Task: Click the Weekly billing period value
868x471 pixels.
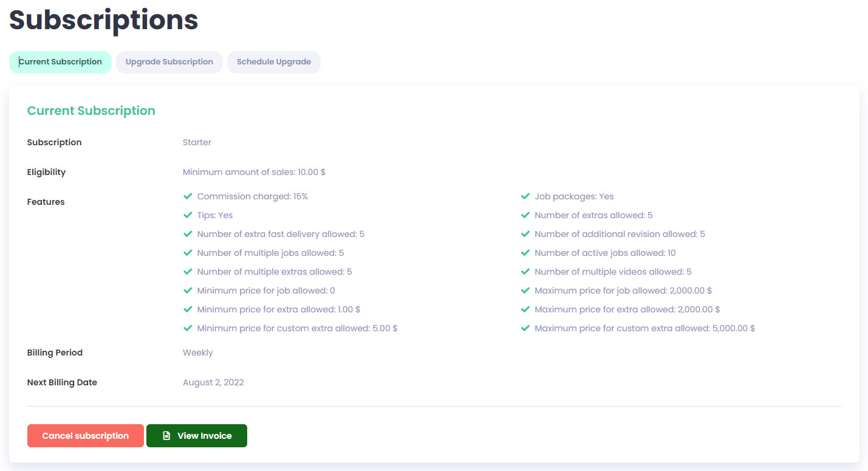Action: pyautogui.click(x=198, y=352)
